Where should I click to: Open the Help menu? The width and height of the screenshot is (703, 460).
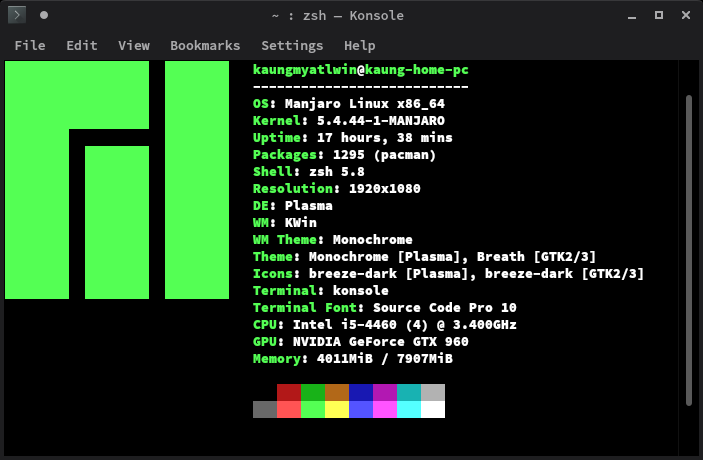[360, 45]
